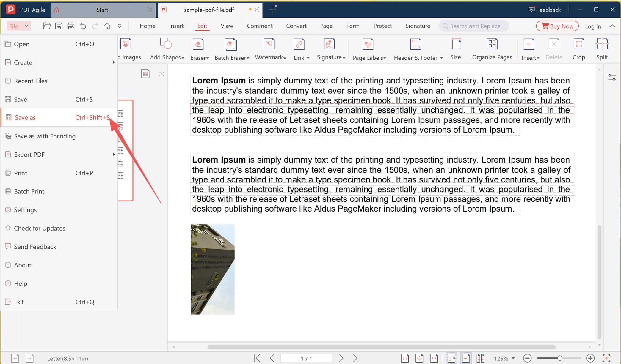
Task: Click the Buy Now button
Action: click(557, 26)
